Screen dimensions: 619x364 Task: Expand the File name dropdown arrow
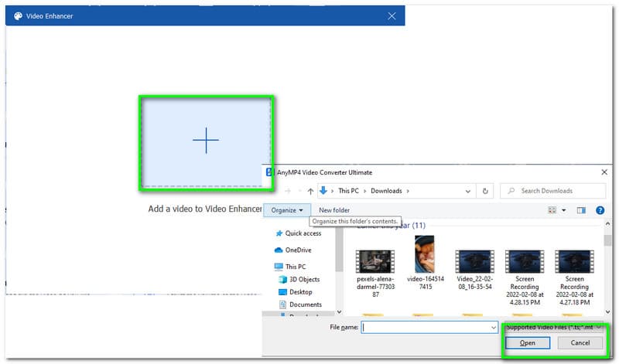pos(494,328)
